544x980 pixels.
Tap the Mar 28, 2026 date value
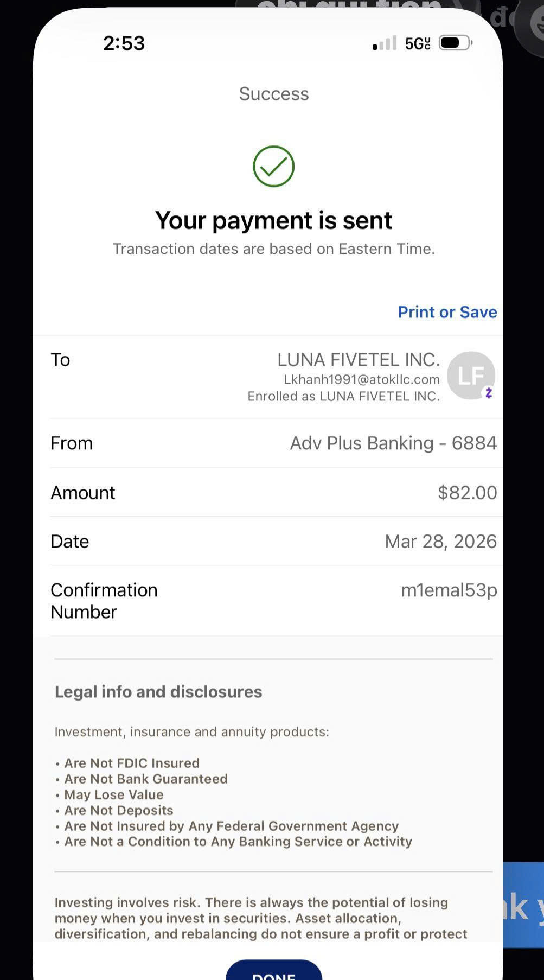(x=441, y=542)
